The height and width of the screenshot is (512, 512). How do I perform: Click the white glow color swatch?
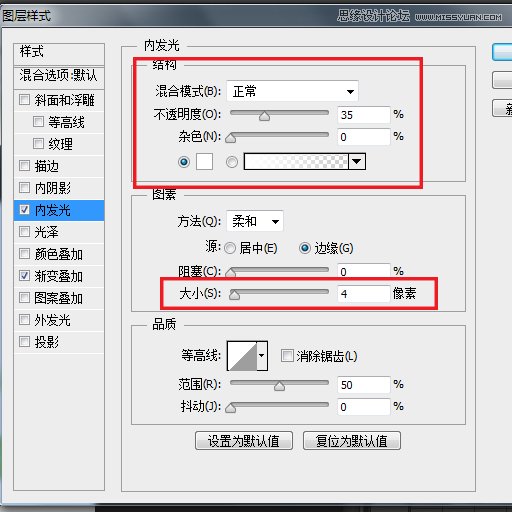click(x=204, y=162)
